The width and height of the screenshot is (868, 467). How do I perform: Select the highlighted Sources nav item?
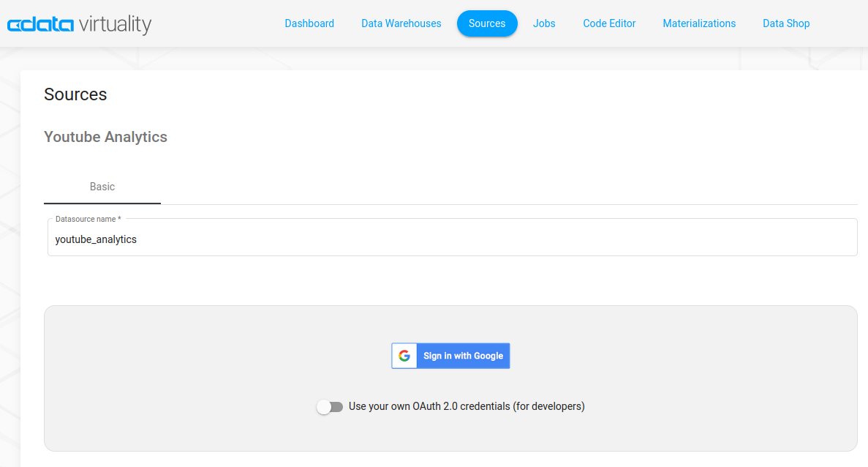[487, 23]
